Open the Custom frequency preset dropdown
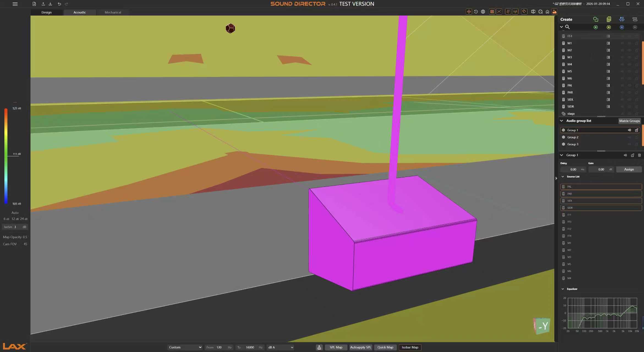This screenshot has width=644, height=352. tap(185, 347)
